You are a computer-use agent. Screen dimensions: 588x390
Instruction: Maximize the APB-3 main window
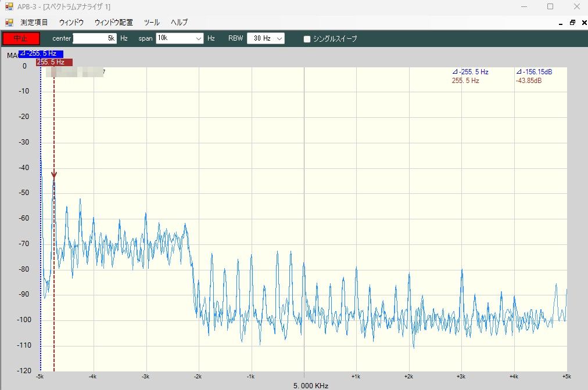coord(550,6)
